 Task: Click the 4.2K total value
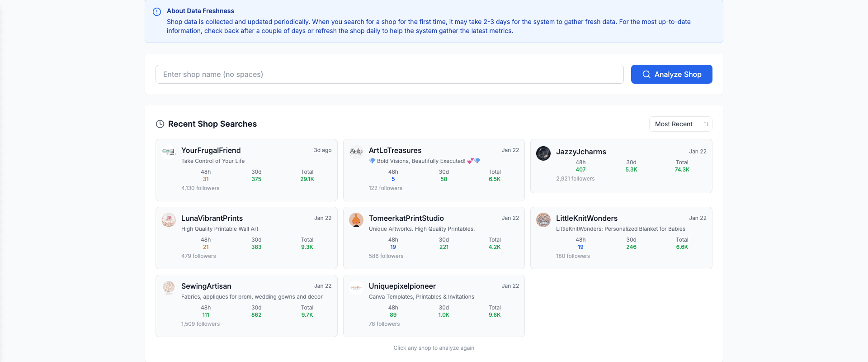coord(495,247)
